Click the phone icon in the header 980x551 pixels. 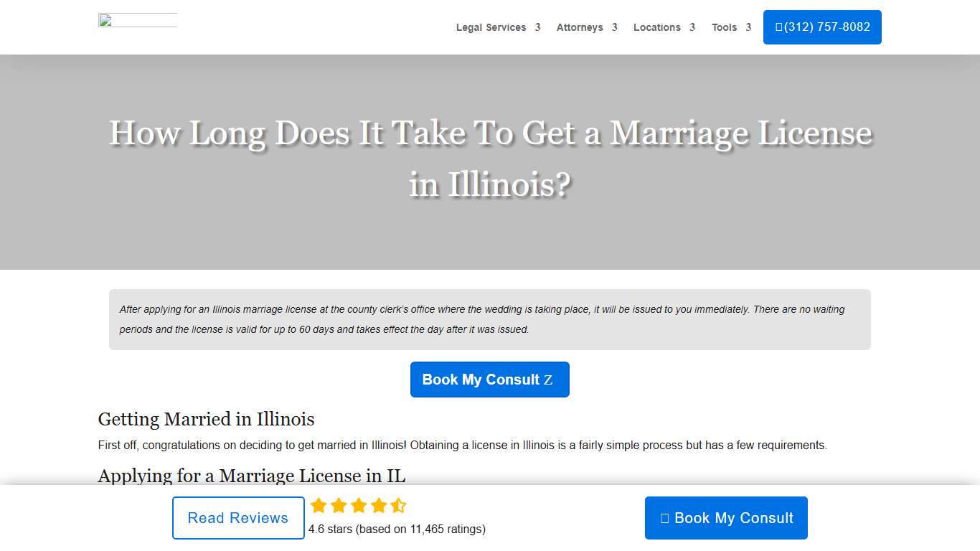point(779,27)
